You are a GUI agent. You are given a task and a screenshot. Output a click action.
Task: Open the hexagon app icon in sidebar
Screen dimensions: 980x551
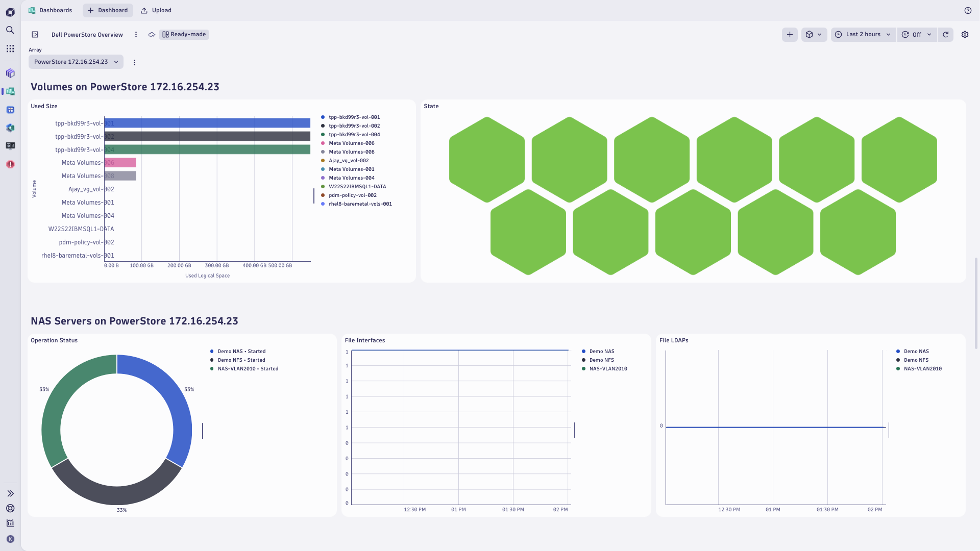(x=10, y=128)
